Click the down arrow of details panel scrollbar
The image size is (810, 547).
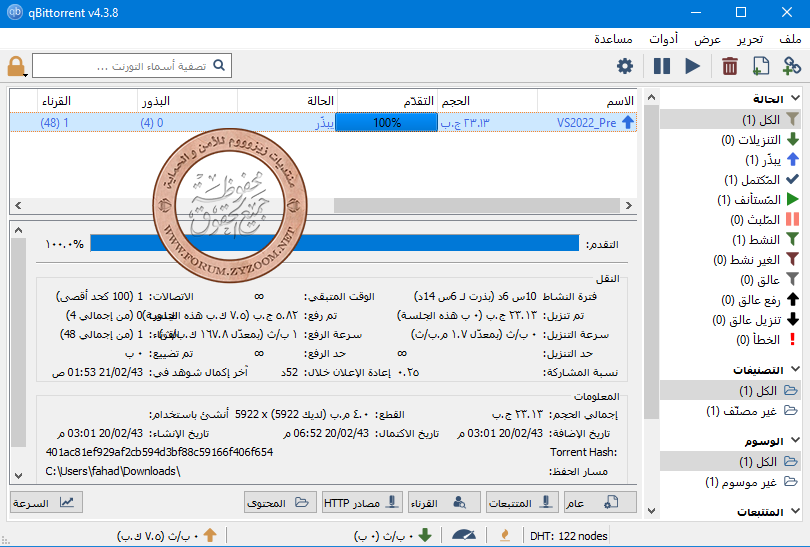point(18,475)
